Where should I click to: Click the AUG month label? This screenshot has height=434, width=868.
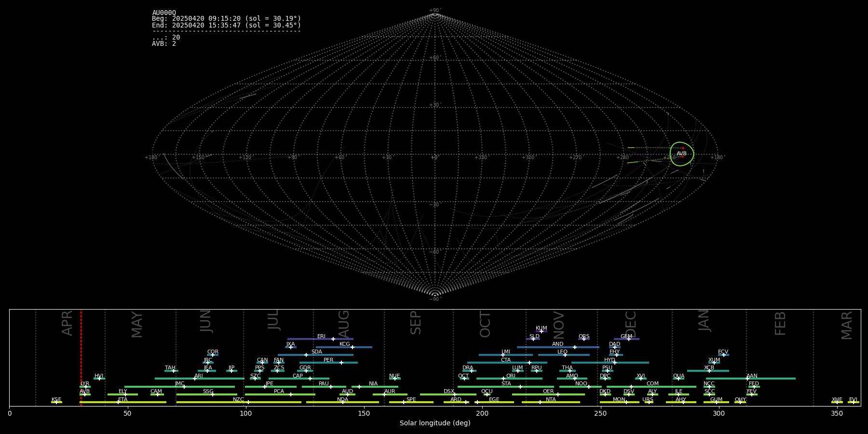344,324
